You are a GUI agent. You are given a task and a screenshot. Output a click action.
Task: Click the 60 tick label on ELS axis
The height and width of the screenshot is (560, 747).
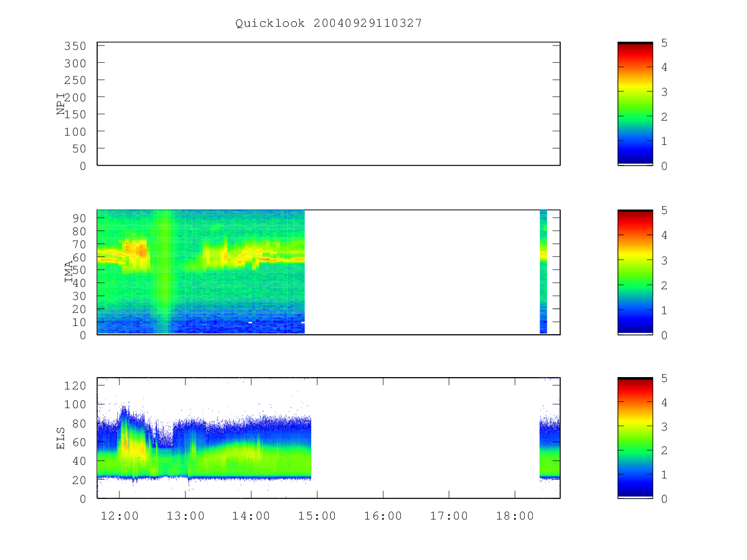click(x=79, y=442)
